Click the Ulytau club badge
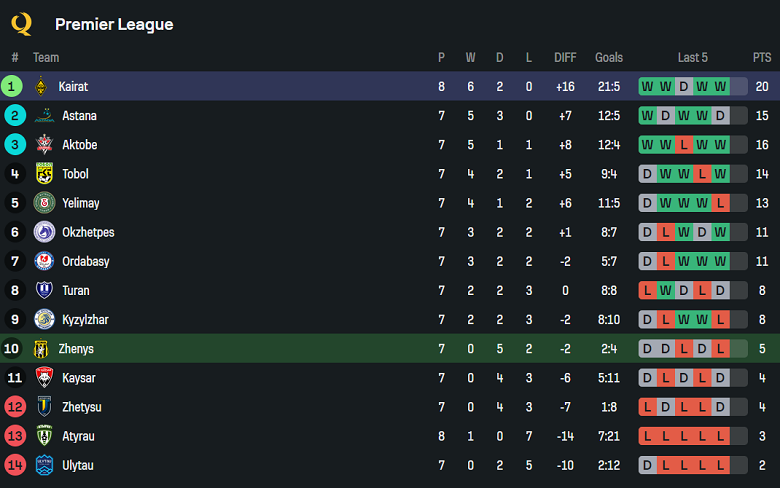 pos(43,465)
